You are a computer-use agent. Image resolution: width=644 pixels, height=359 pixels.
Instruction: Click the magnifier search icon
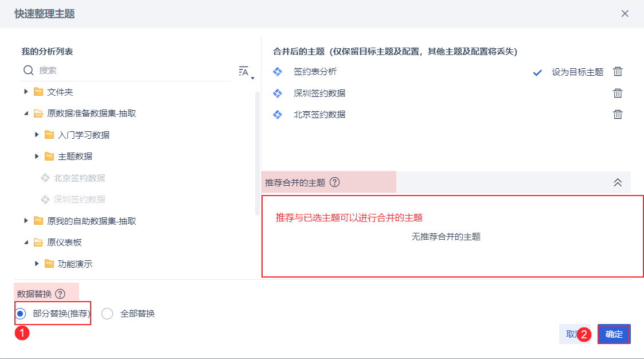click(x=29, y=71)
